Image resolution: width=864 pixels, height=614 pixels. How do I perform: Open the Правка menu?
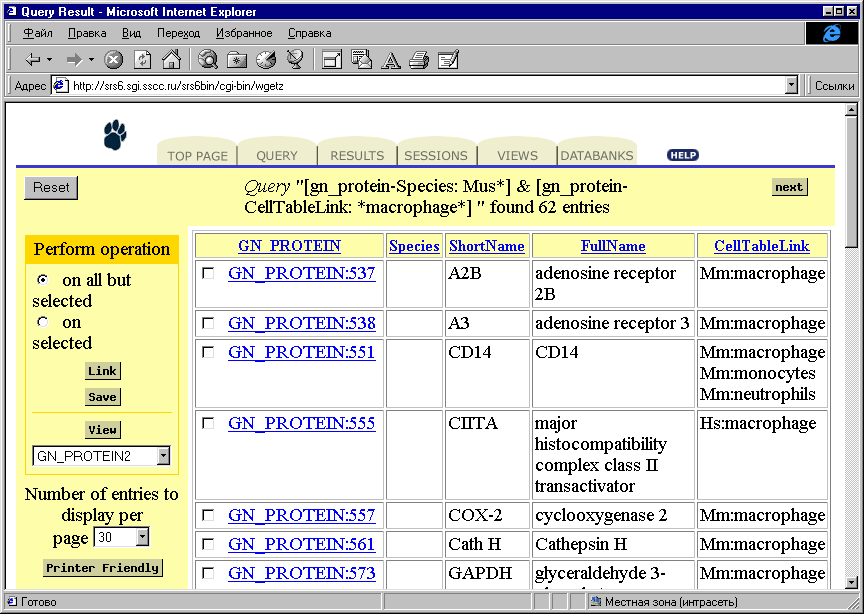coord(87,33)
